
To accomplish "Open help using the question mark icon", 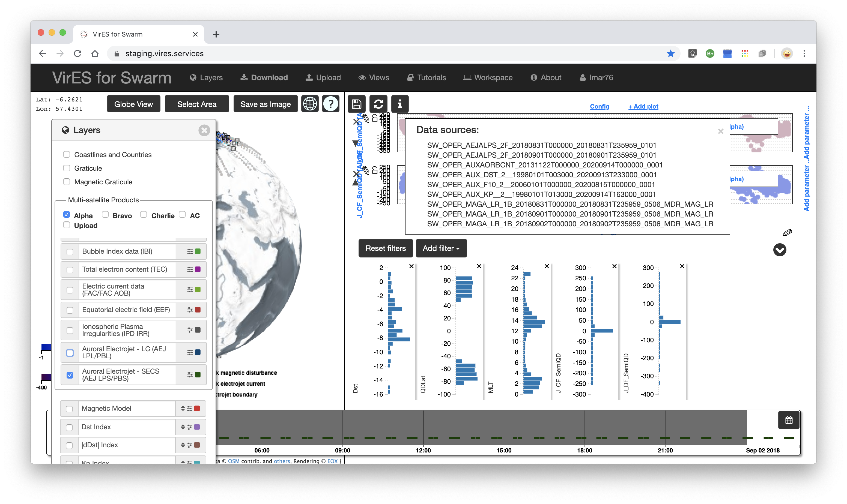I will coord(330,104).
